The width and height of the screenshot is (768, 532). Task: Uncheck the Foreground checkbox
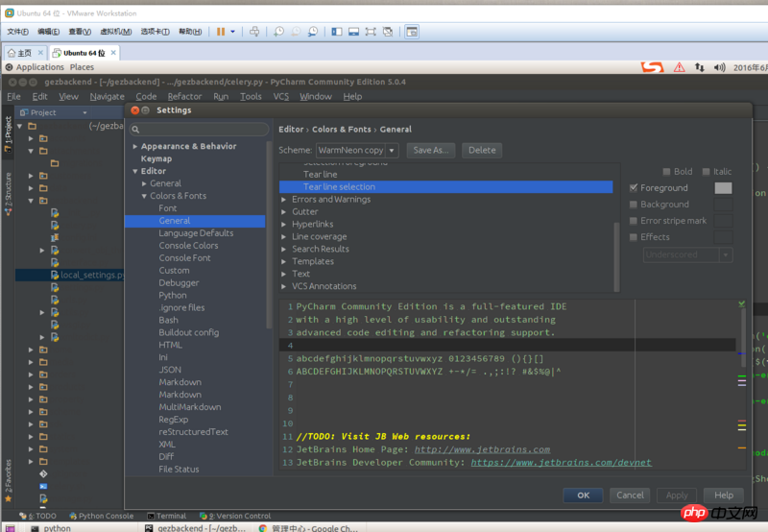click(634, 188)
